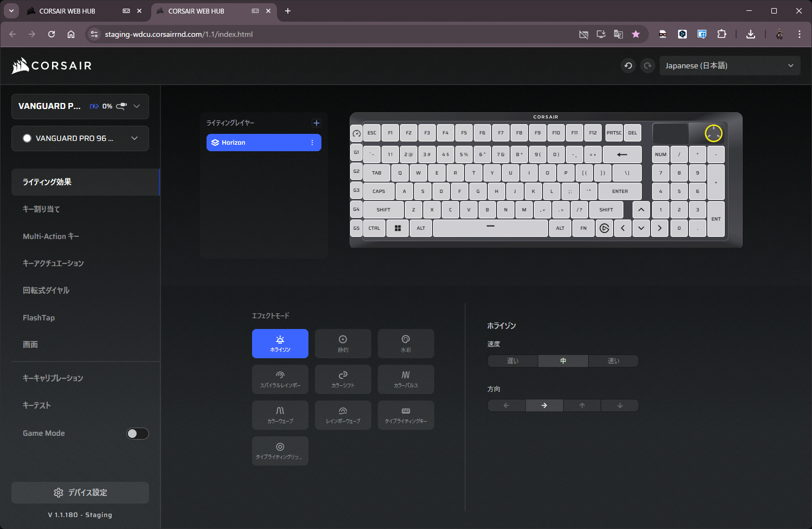Add a new lighting layer with plus icon
This screenshot has width=812, height=529.
click(x=317, y=123)
